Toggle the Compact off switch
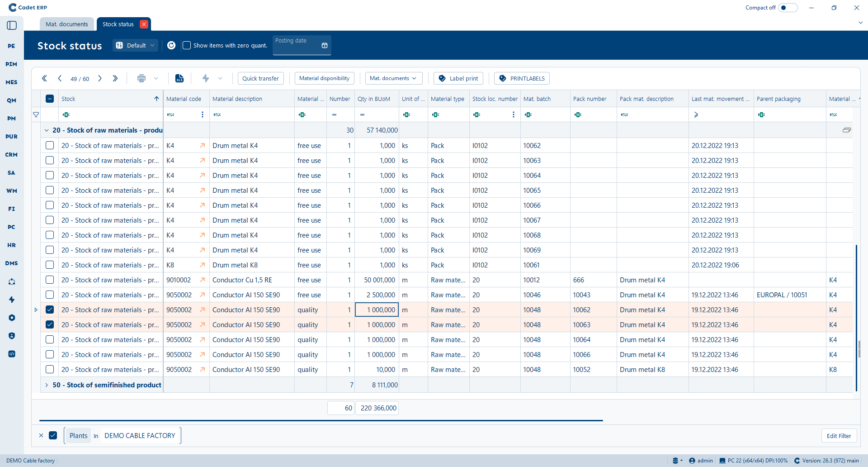Viewport: 868px width, 467px height. [x=788, y=8]
